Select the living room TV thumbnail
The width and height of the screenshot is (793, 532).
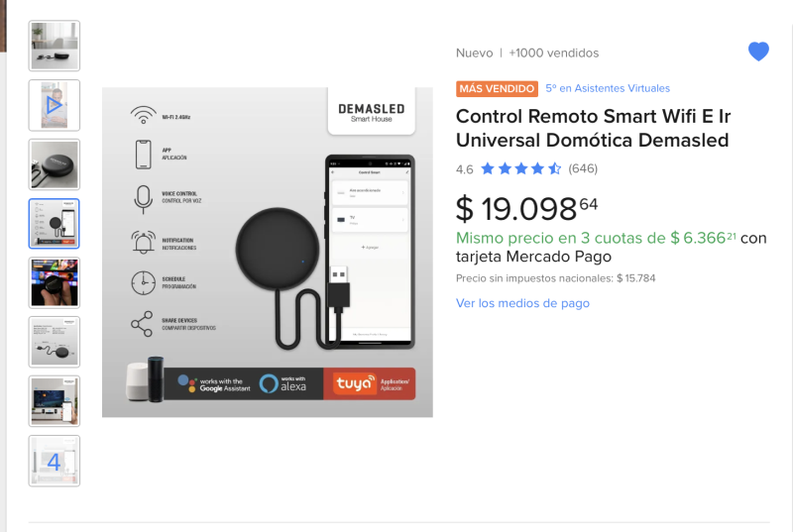point(55,401)
